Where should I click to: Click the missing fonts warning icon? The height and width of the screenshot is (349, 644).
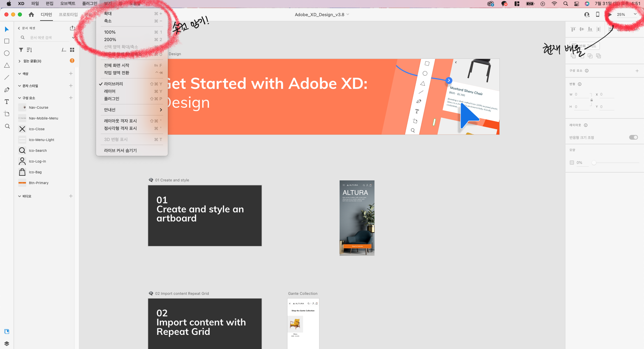[x=72, y=61]
